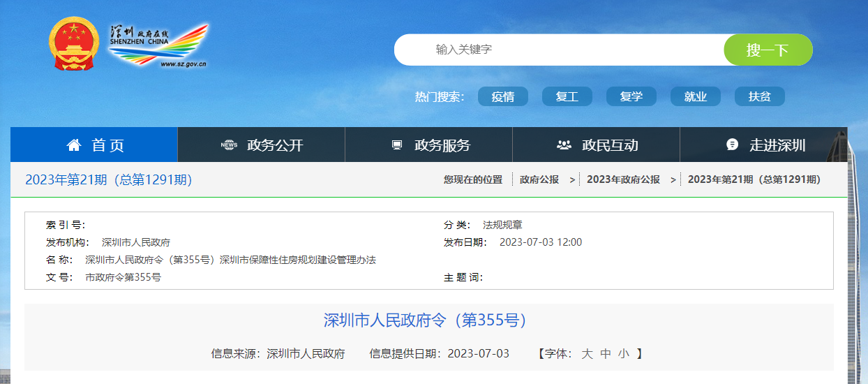The height and width of the screenshot is (384, 868).
Task: Select hot search tag 复工
Action: tap(567, 96)
